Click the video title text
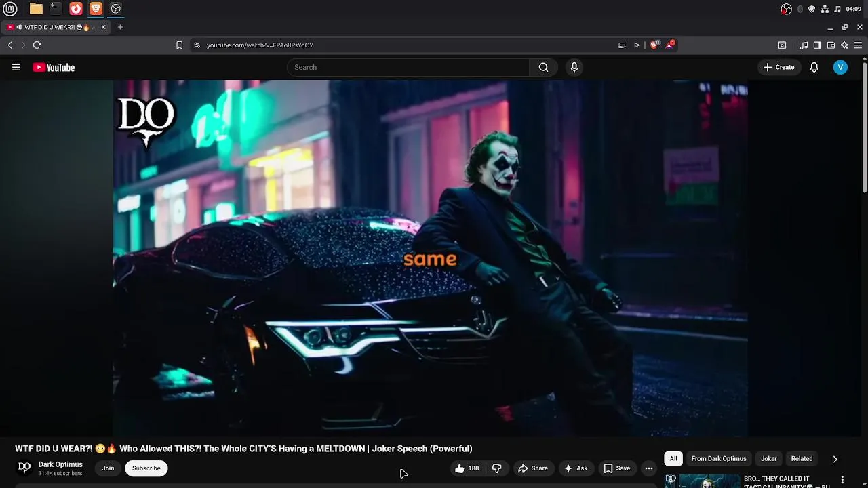This screenshot has width=868, height=488. [x=243, y=449]
